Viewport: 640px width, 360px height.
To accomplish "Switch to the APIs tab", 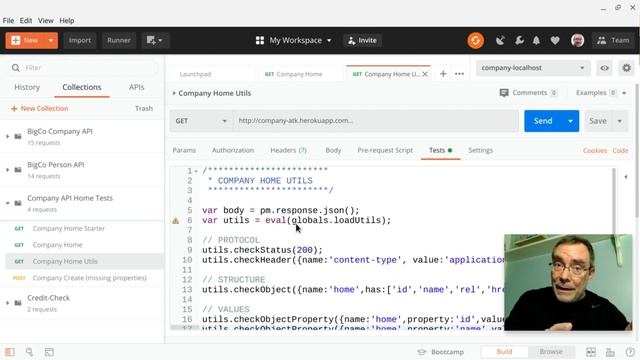I will coord(136,87).
